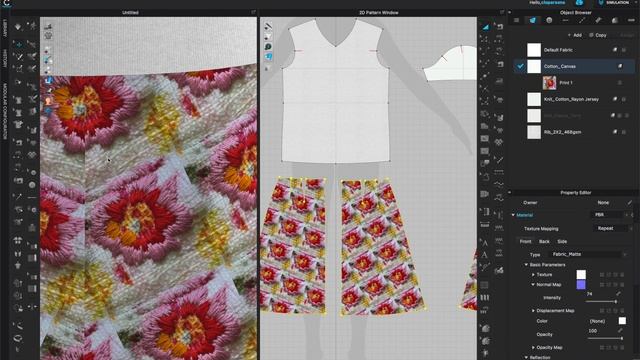The height and width of the screenshot is (360, 640).
Task: Select the Knit_Cotton_Rayon Jersey fabric row
Action: (x=574, y=99)
